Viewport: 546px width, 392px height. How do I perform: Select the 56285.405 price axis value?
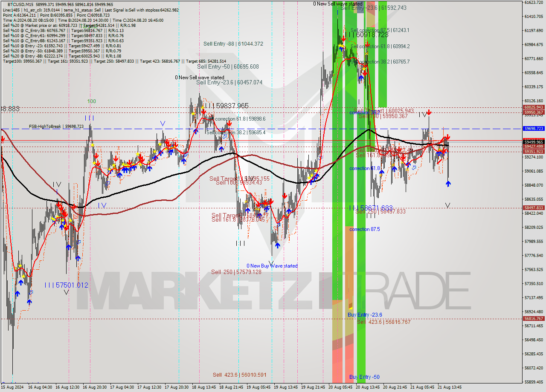(x=534, y=354)
